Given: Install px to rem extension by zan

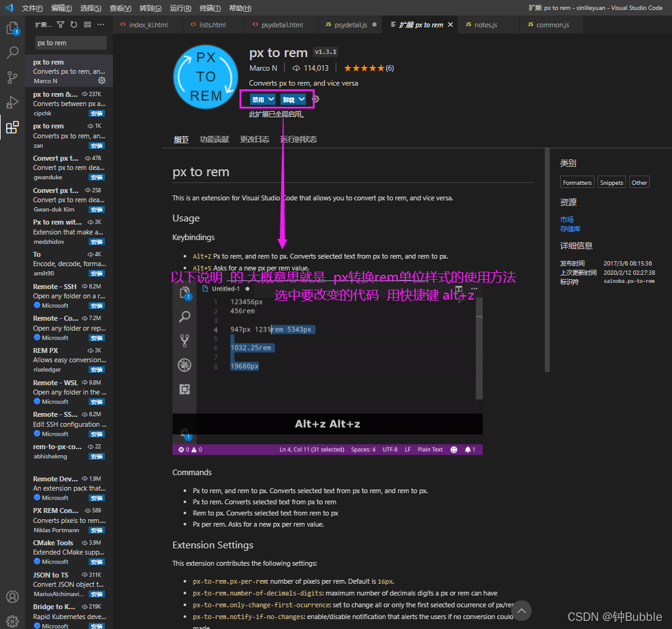Looking at the screenshot, I should coord(97,146).
